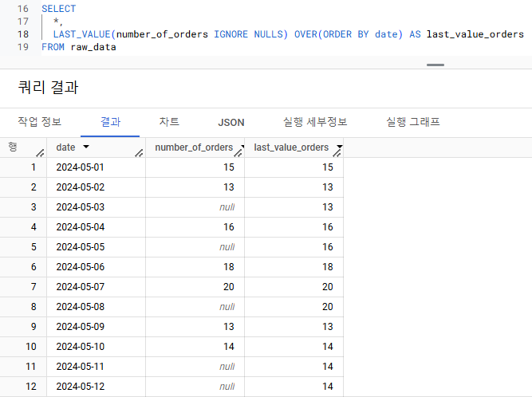
Task: Click last_value_orders alias in editor line 18
Action: click(475, 34)
